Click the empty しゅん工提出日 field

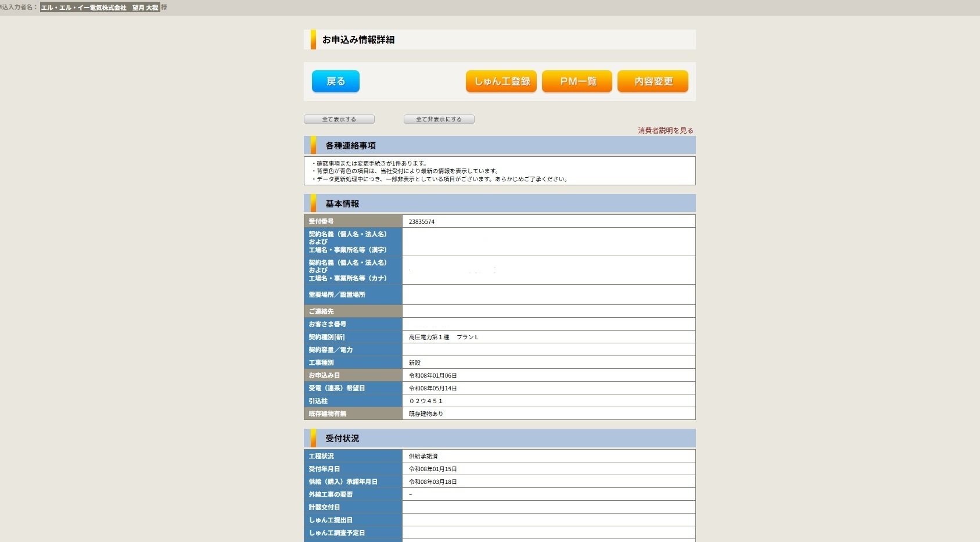[x=548, y=520]
